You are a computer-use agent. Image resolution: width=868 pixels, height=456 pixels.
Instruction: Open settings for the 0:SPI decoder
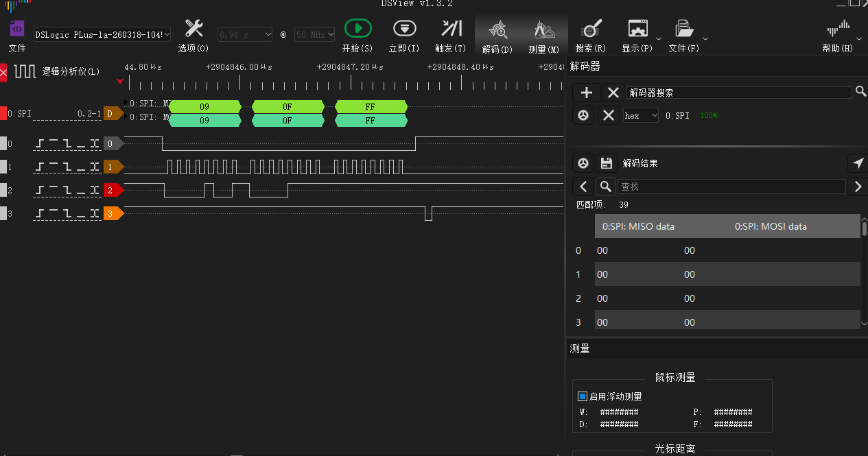(x=583, y=115)
